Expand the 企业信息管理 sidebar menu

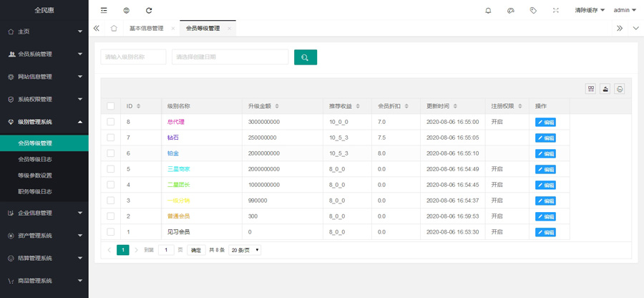point(44,213)
